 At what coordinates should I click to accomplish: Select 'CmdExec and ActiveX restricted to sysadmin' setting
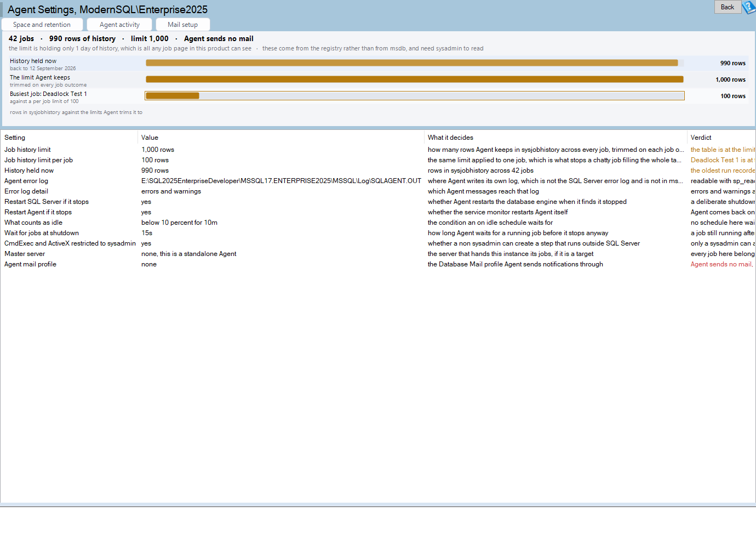tap(70, 243)
